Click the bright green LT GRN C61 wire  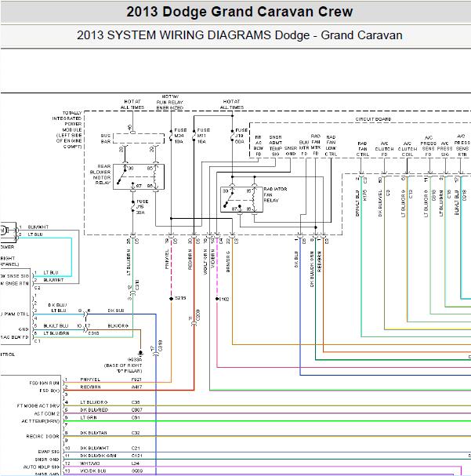[x=267, y=421]
